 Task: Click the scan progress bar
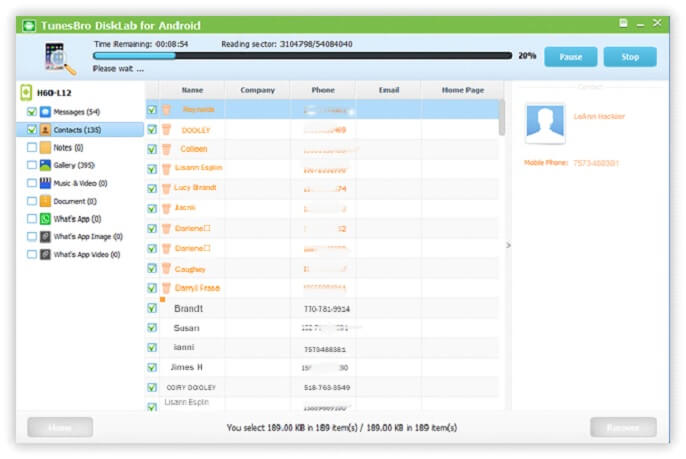tap(302, 56)
